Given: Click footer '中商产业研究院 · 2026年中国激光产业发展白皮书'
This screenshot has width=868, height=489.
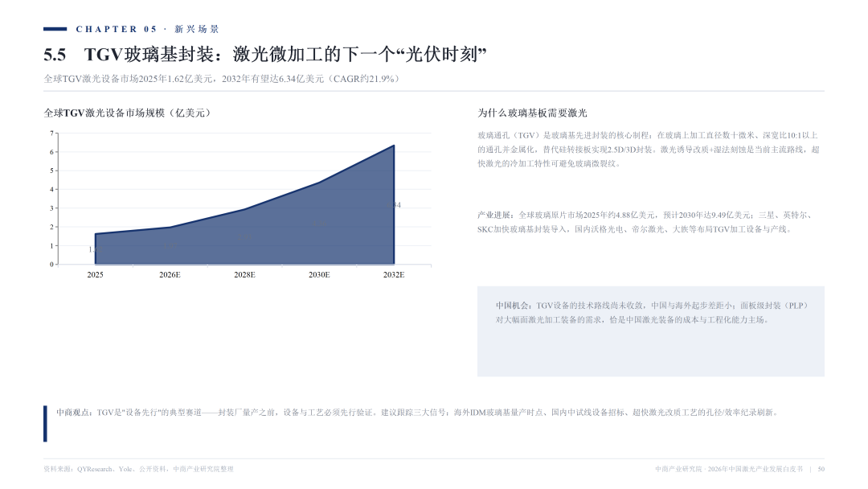Looking at the screenshot, I should pyautogui.click(x=729, y=469).
